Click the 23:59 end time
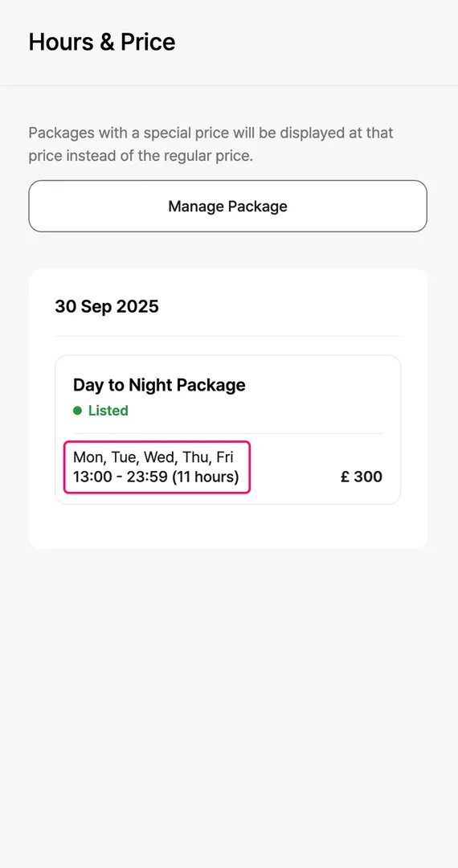The height and width of the screenshot is (868, 458). (x=147, y=477)
